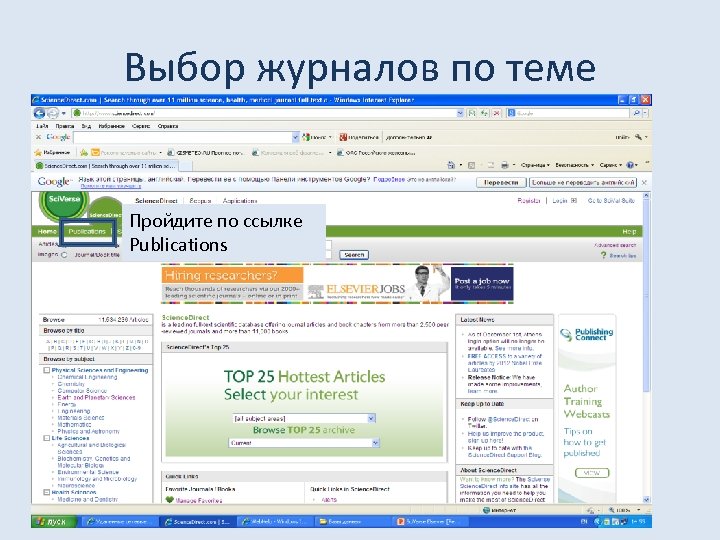720x540 pixels.
Task: Open the address bar history dropdown arrow
Action: (x=460, y=113)
